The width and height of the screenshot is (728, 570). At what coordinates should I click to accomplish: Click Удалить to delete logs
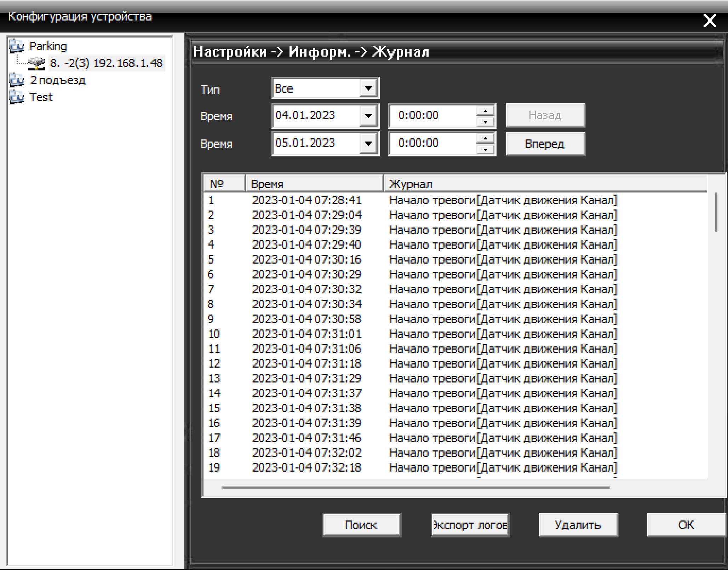pos(578,525)
